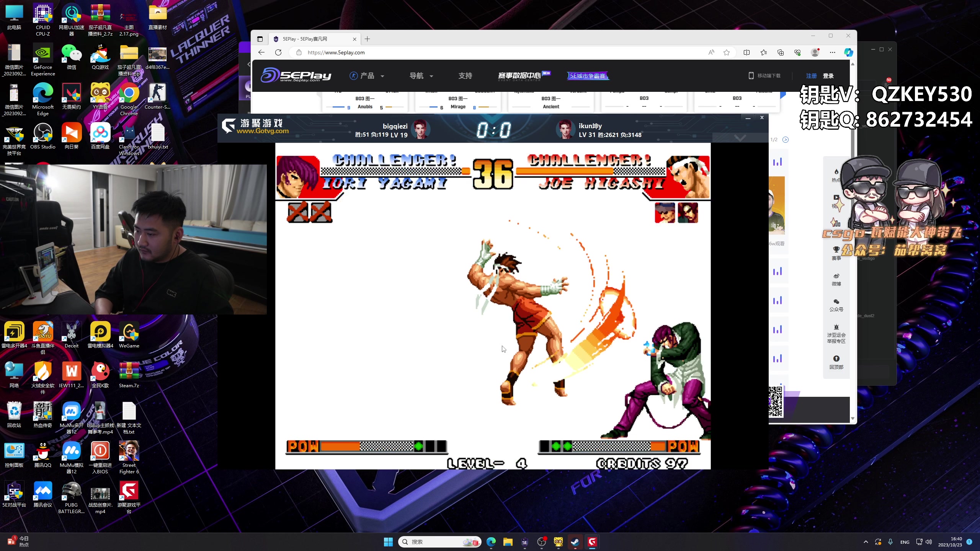The width and height of the screenshot is (980, 551).
Task: Open File Explorer from the taskbar
Action: tap(508, 542)
